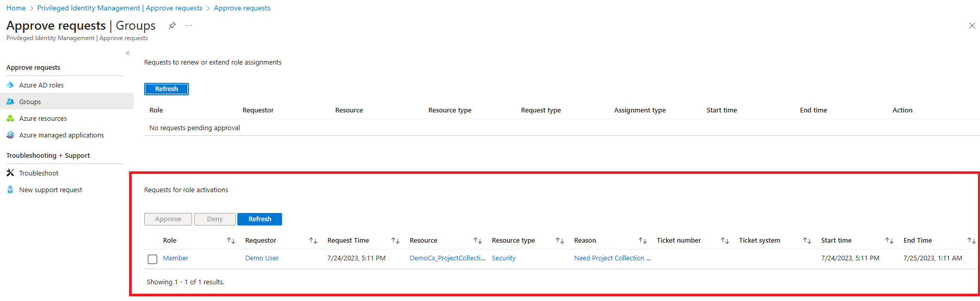Image resolution: width=980 pixels, height=301 pixels.
Task: Open the DemoCx_ProjectCollecti... resource link
Action: [448, 258]
